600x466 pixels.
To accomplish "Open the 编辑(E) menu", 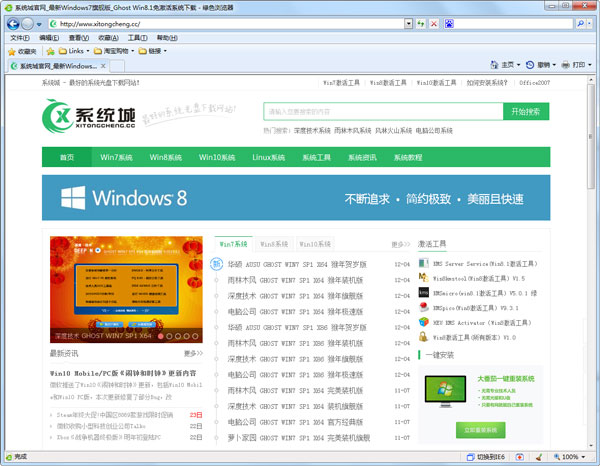I will pyautogui.click(x=49, y=38).
